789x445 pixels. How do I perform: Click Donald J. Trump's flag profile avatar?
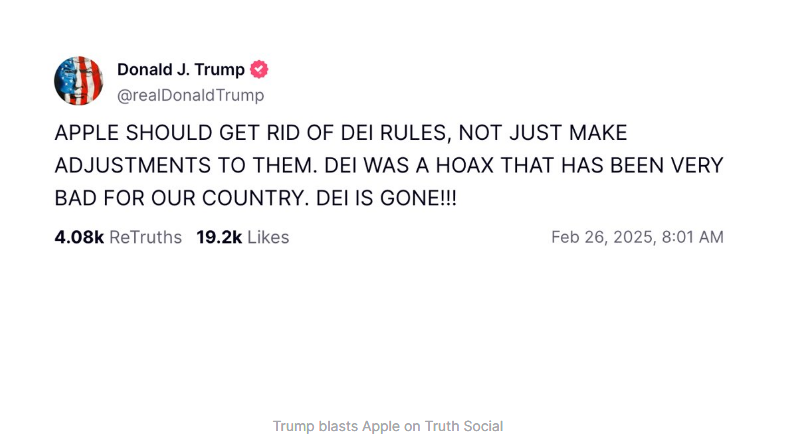(79, 81)
